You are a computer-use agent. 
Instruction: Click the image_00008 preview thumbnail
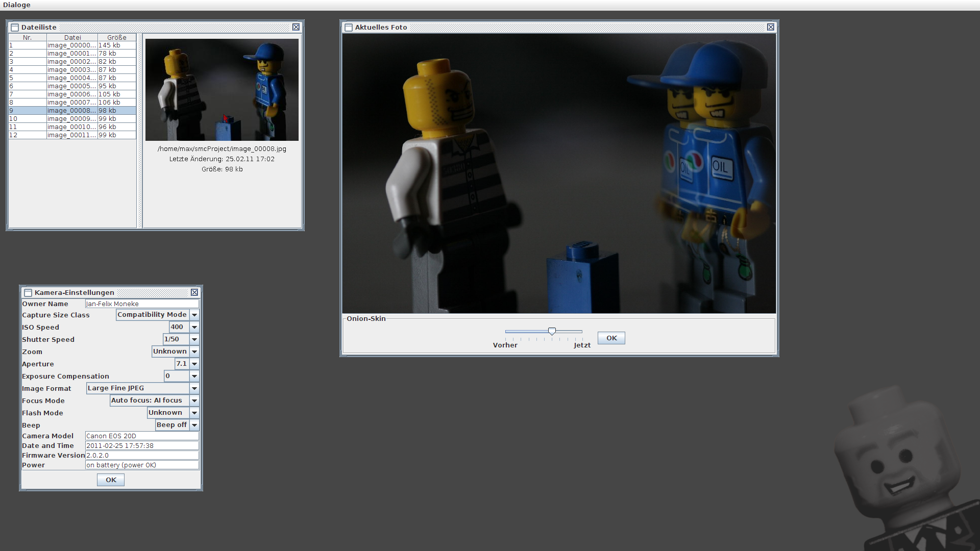[x=222, y=90]
